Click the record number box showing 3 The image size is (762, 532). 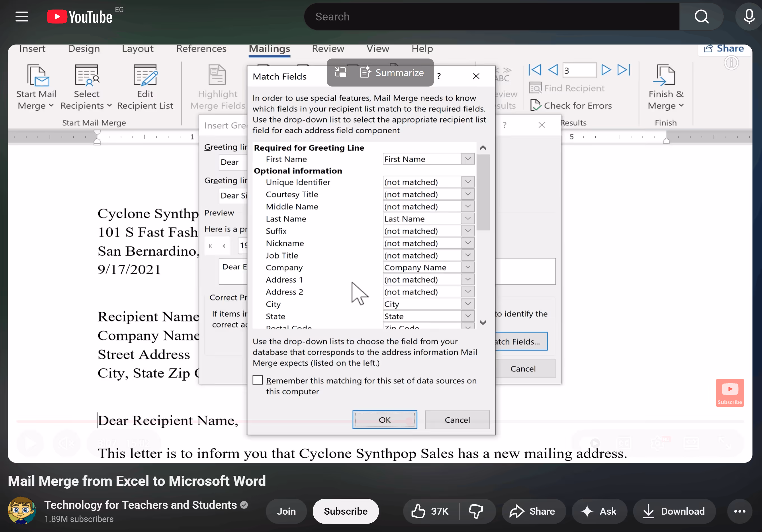(x=579, y=70)
